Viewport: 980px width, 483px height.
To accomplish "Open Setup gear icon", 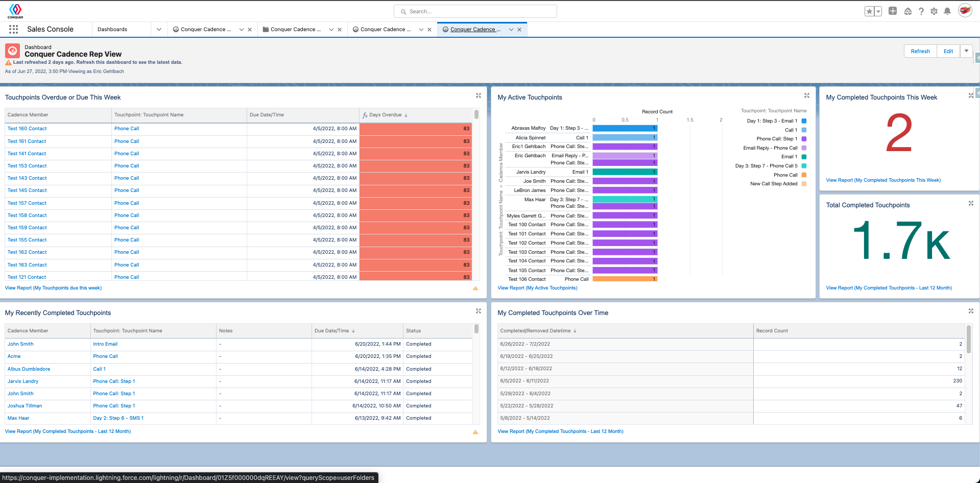I will 934,11.
